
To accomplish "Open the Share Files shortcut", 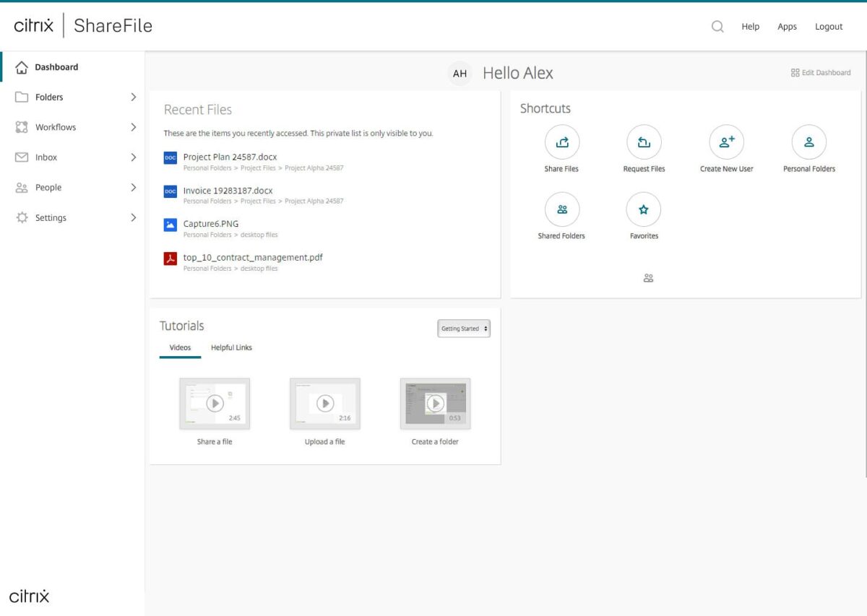I will pos(562,142).
